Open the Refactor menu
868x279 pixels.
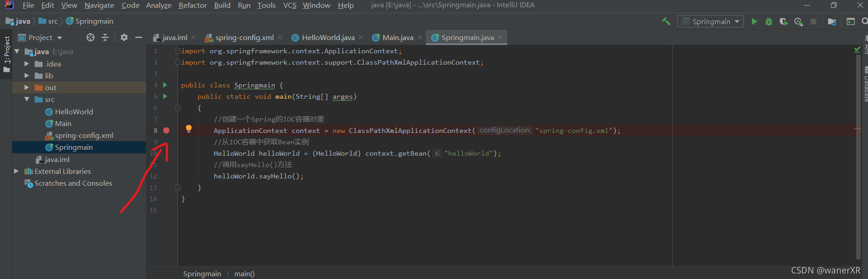pos(192,5)
